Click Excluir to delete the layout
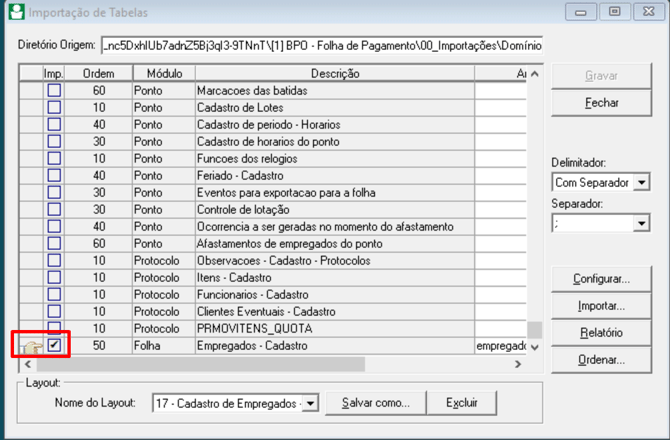 (x=461, y=402)
